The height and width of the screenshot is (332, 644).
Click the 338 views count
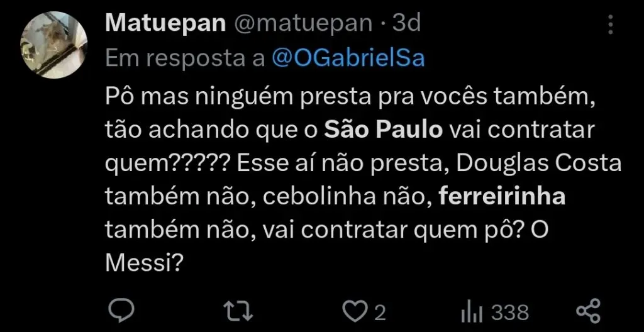point(509,312)
